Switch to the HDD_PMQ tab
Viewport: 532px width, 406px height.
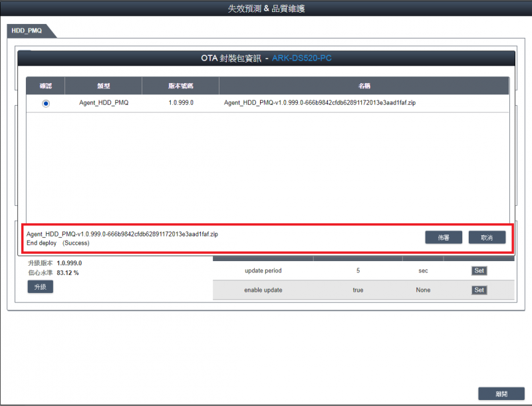tap(27, 31)
